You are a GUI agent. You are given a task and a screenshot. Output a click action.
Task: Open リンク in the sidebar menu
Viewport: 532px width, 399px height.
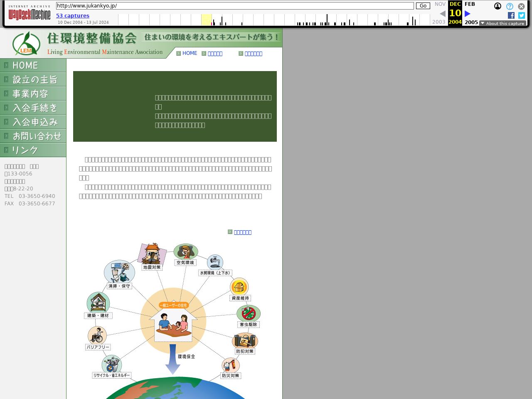(33, 150)
